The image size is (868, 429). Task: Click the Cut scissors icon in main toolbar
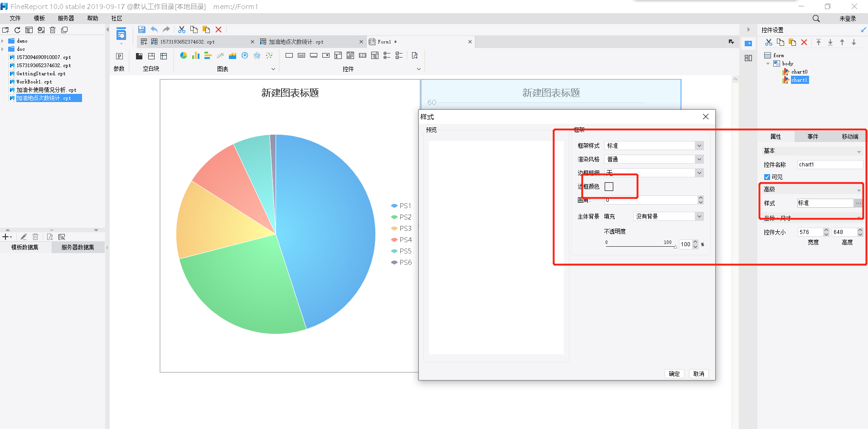pyautogui.click(x=182, y=29)
